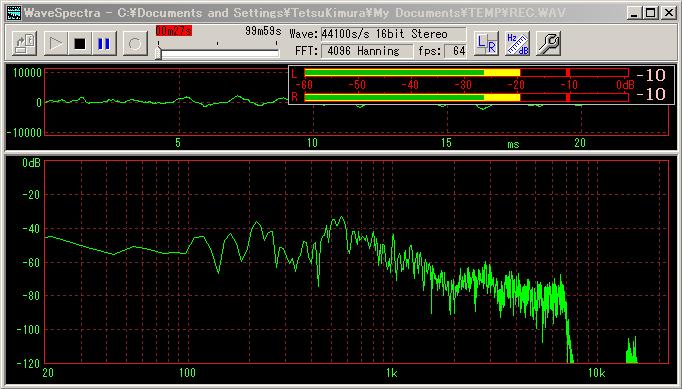
Task: Click the FFT field showing 4096 Hanning
Action: coord(367,51)
